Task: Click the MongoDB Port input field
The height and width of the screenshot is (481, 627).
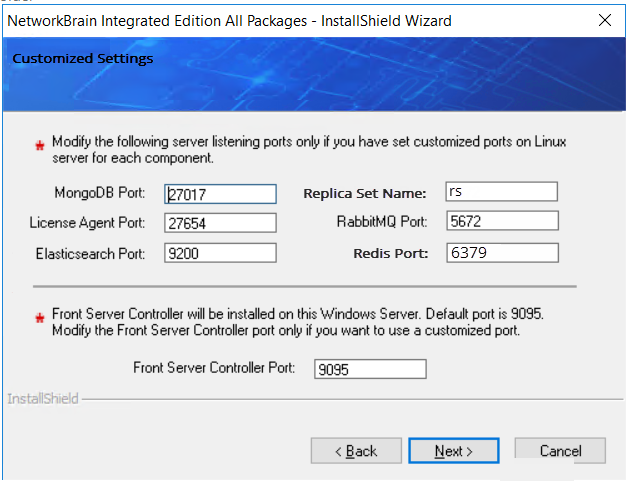Action: point(220,194)
